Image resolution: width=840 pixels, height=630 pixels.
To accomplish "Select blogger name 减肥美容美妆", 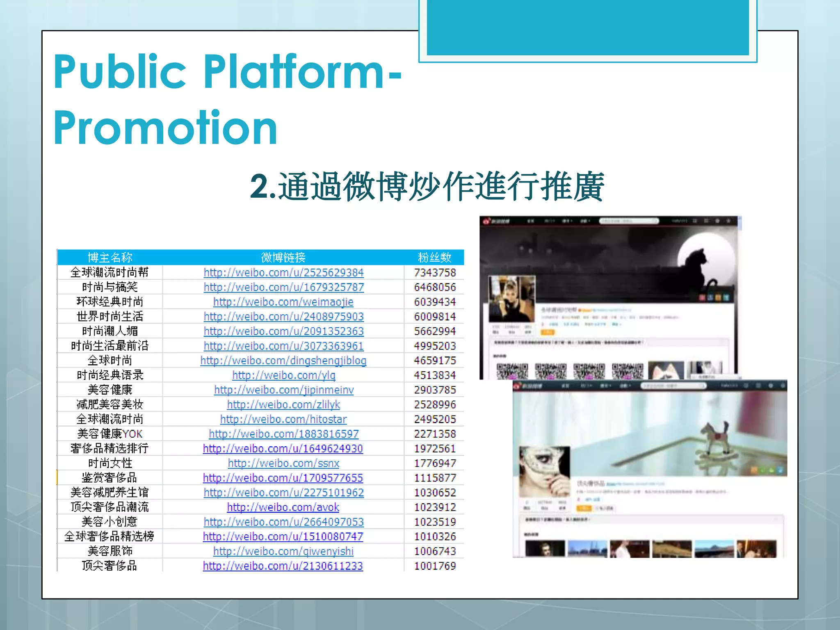I will click(x=110, y=405).
